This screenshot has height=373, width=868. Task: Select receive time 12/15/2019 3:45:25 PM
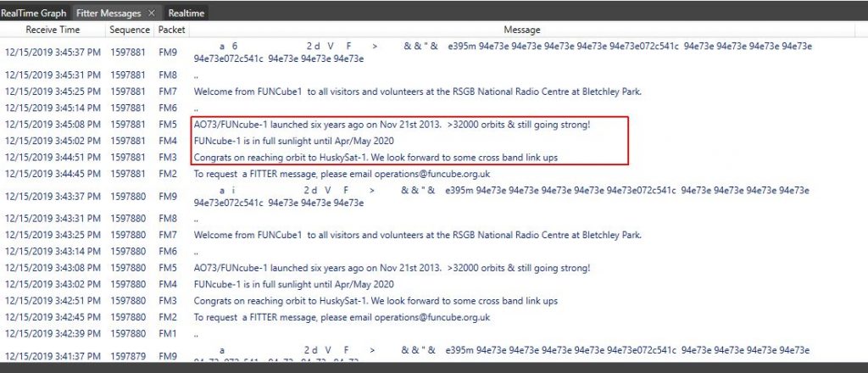[x=53, y=92]
